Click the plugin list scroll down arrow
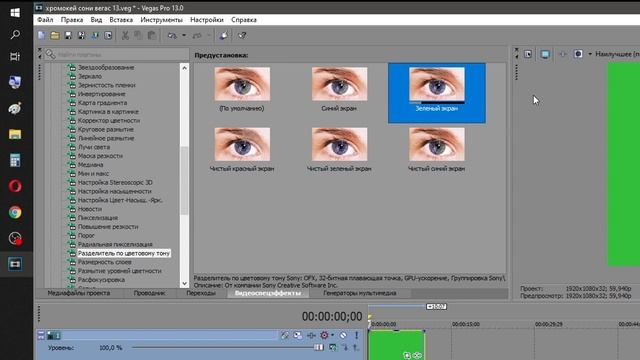Image resolution: width=640 pixels, height=360 pixels. (184, 283)
